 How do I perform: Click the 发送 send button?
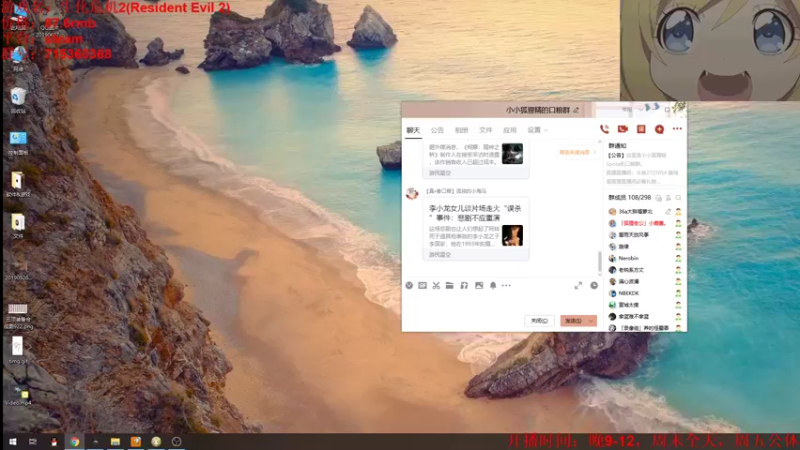(x=573, y=321)
